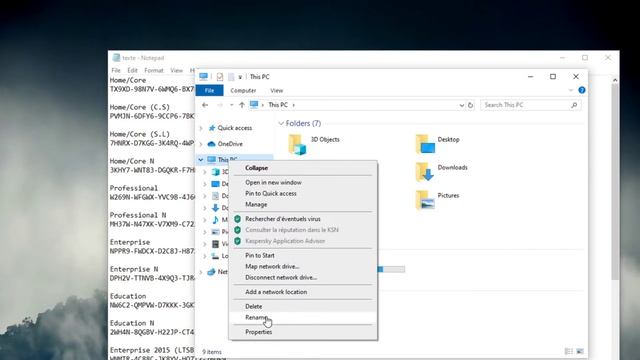Click the Enterprise N line in Notepad
This screenshot has height=360, width=640.
tap(134, 269)
